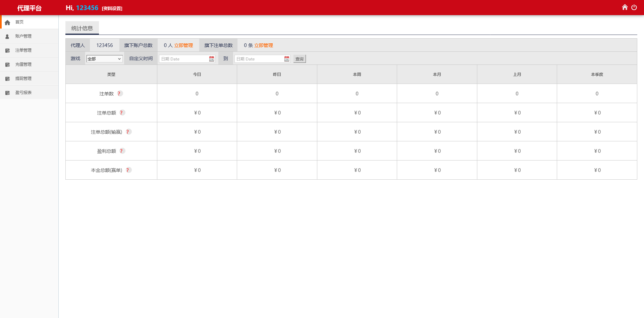The height and width of the screenshot is (318, 644).
Task: Select 充值管理 sidebar menu item
Action: pos(23,64)
